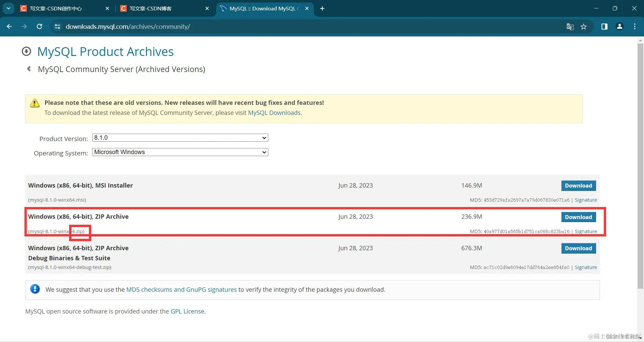Open MD5 checksums and GnuPG signatures link
Viewport: 644px width, 342px height.
tap(181, 290)
